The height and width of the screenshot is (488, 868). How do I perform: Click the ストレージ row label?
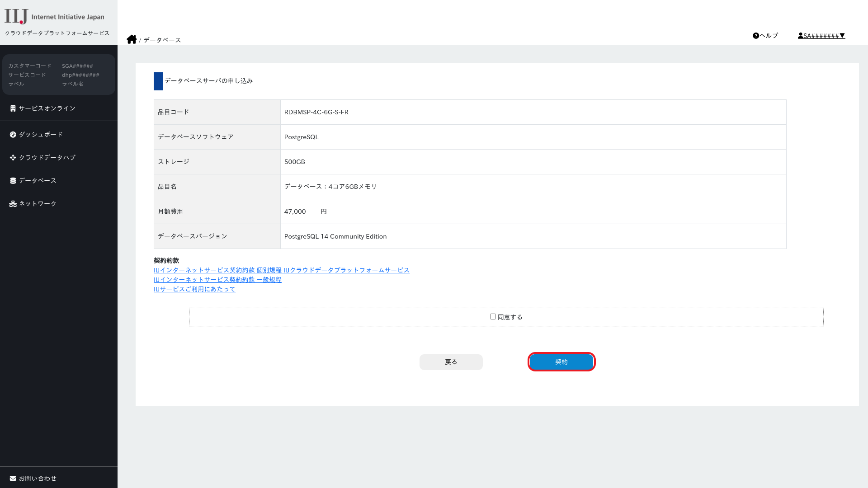pos(174,162)
